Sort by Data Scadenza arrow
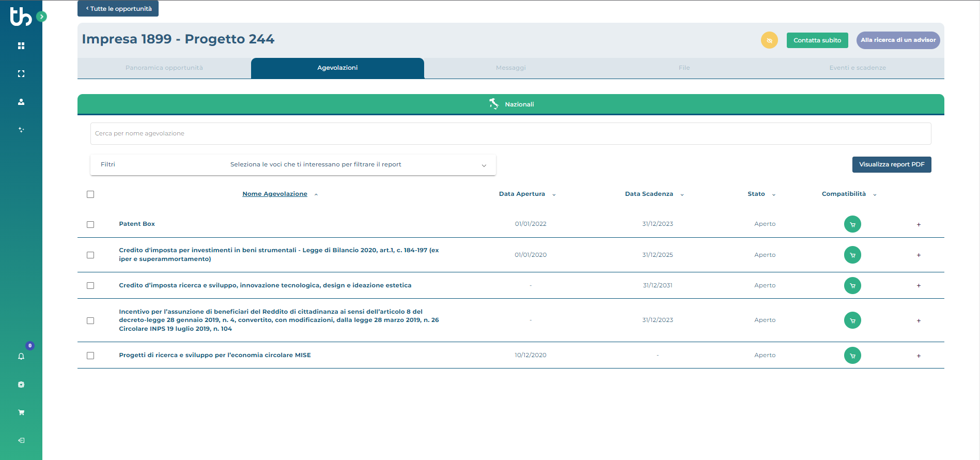980x460 pixels. [x=682, y=195]
